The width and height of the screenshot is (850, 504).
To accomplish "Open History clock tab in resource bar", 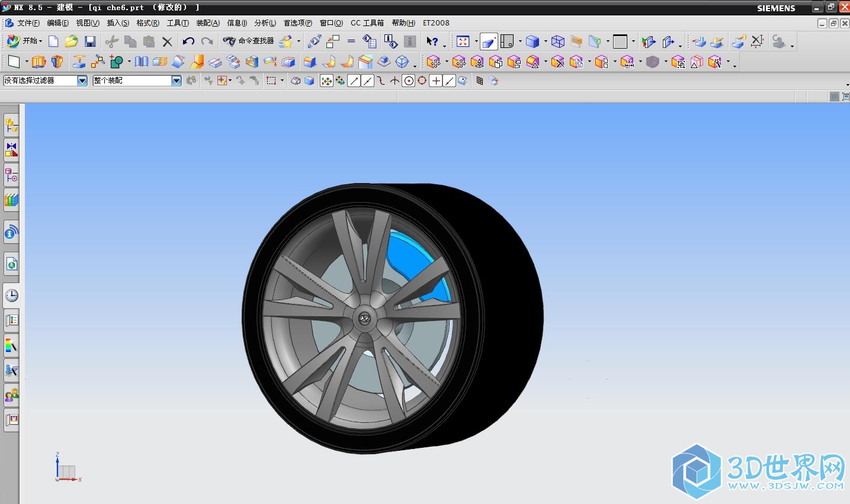I will [x=11, y=296].
